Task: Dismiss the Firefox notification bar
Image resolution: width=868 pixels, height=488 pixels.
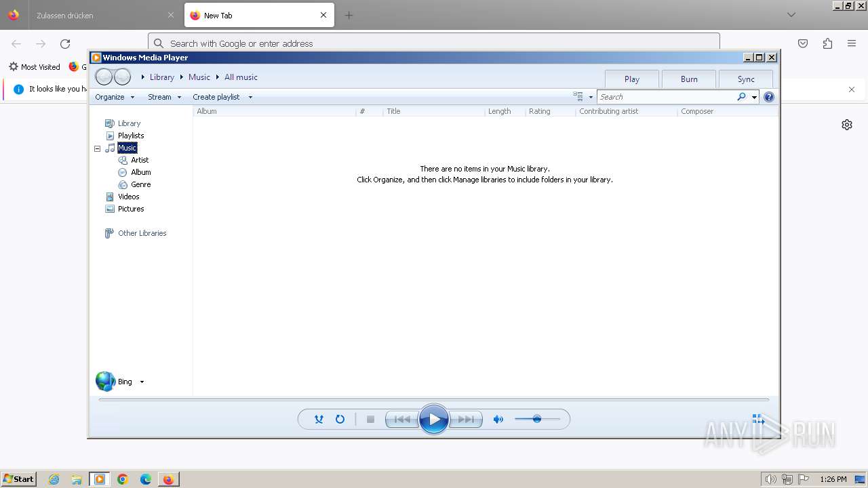Action: pyautogui.click(x=852, y=89)
